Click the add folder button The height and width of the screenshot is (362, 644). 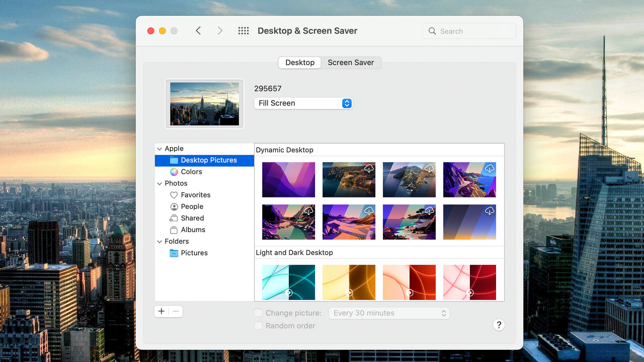(x=161, y=311)
